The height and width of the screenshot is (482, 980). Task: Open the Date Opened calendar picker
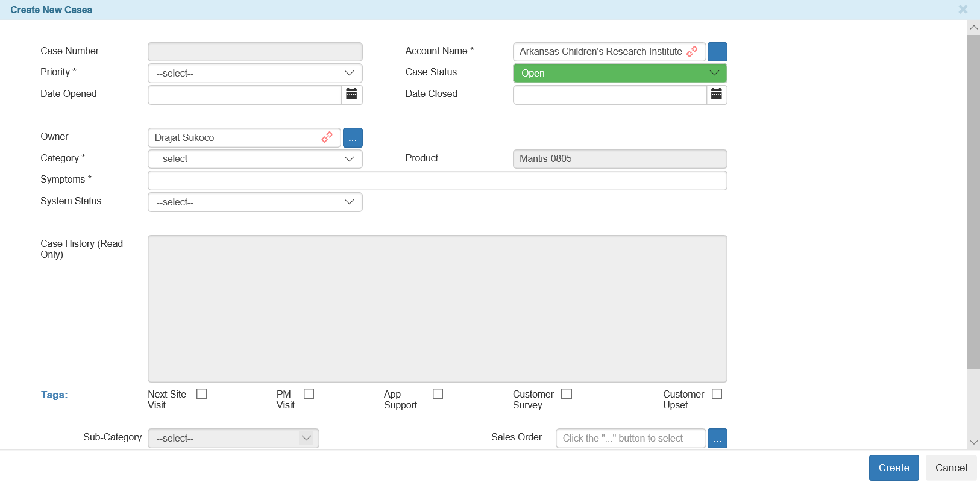point(352,95)
